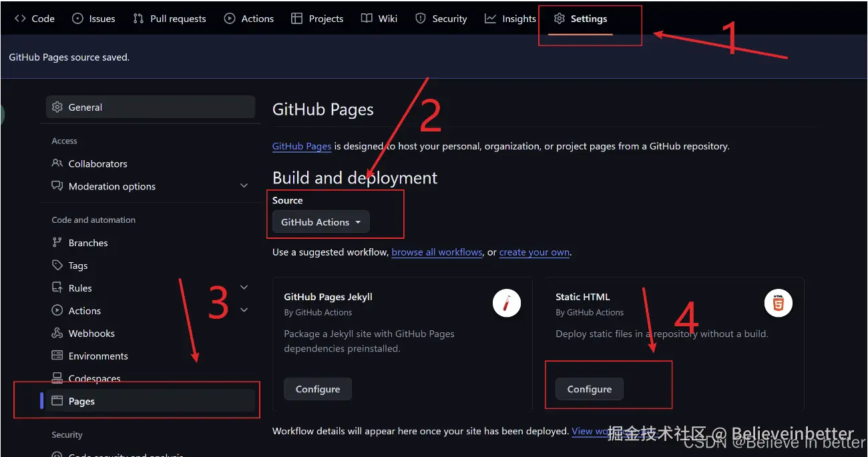Image resolution: width=868 pixels, height=457 pixels.
Task: Open the Wiki tab
Action: coord(379,19)
